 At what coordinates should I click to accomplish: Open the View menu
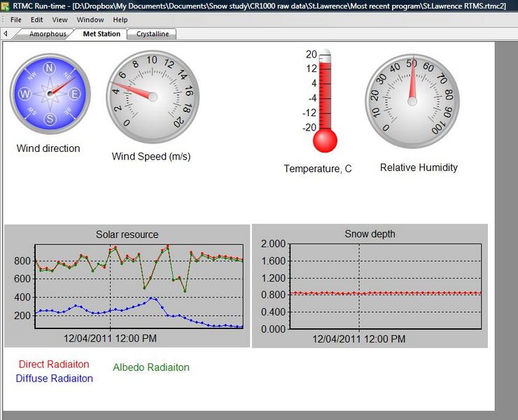pos(59,20)
